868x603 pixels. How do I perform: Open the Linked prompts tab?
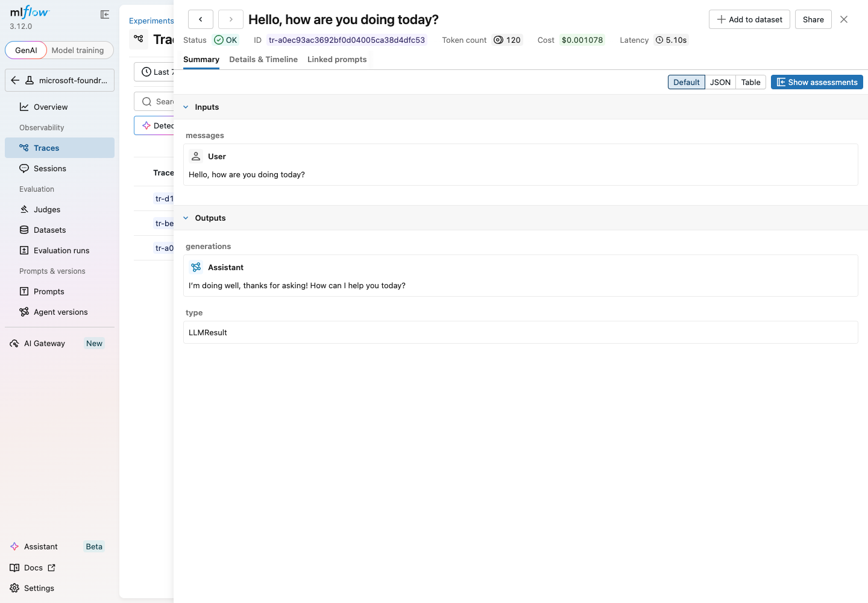click(337, 59)
